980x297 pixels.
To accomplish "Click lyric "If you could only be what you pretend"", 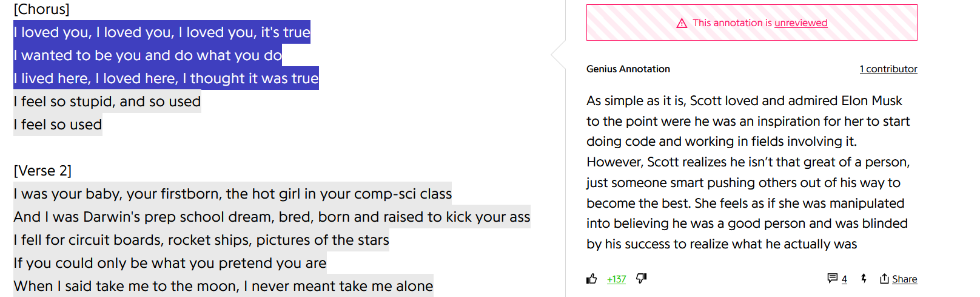I will (x=170, y=263).
